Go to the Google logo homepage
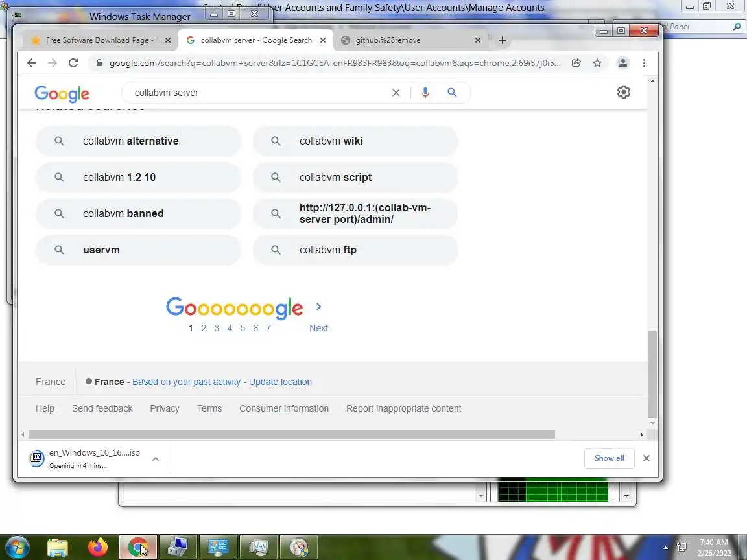Image resolution: width=747 pixels, height=560 pixels. click(x=62, y=94)
